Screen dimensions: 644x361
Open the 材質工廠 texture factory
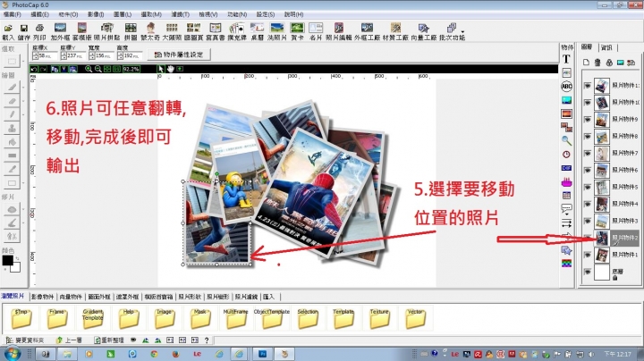click(x=395, y=31)
